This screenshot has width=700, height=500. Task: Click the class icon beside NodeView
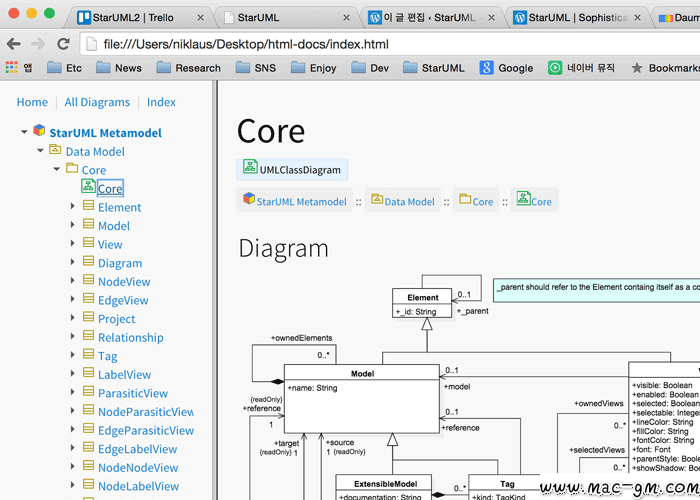[88, 280]
